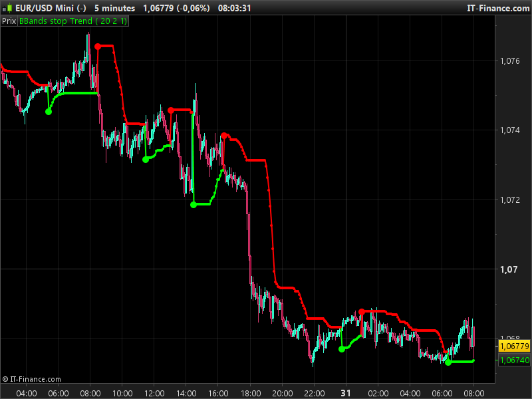Image resolution: width=532 pixels, height=399 pixels.
Task: Click the 04:00 label at left of time axis
Action: [x=27, y=393]
